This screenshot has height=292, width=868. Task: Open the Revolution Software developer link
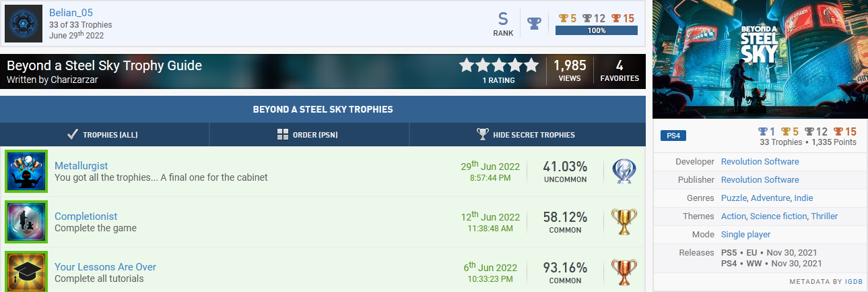point(760,162)
